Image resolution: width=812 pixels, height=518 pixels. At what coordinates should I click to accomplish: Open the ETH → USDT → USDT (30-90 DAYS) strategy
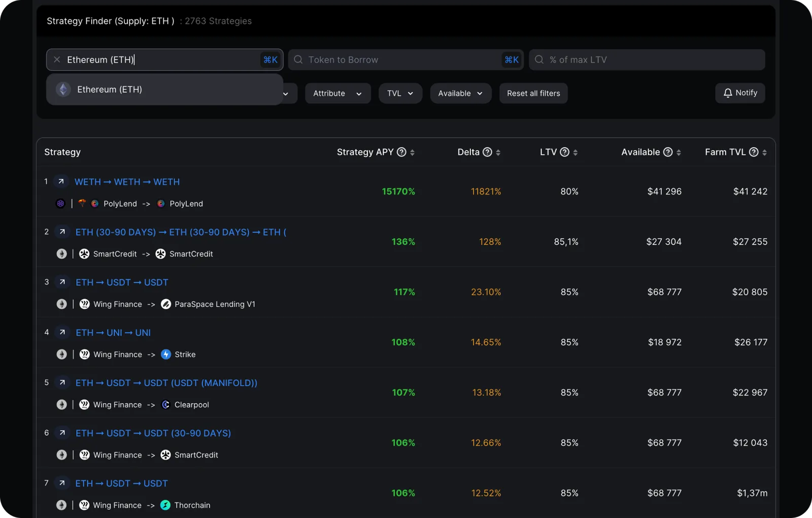click(x=153, y=433)
